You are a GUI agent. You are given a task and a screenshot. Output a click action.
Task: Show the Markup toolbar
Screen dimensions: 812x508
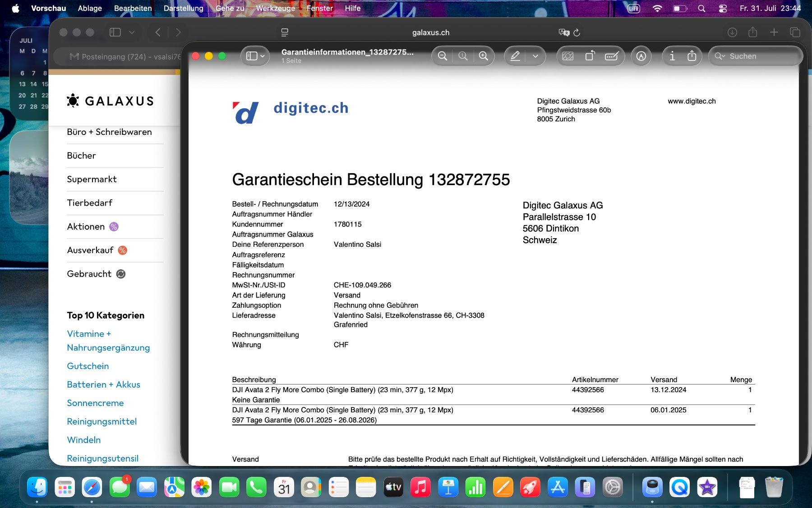641,56
